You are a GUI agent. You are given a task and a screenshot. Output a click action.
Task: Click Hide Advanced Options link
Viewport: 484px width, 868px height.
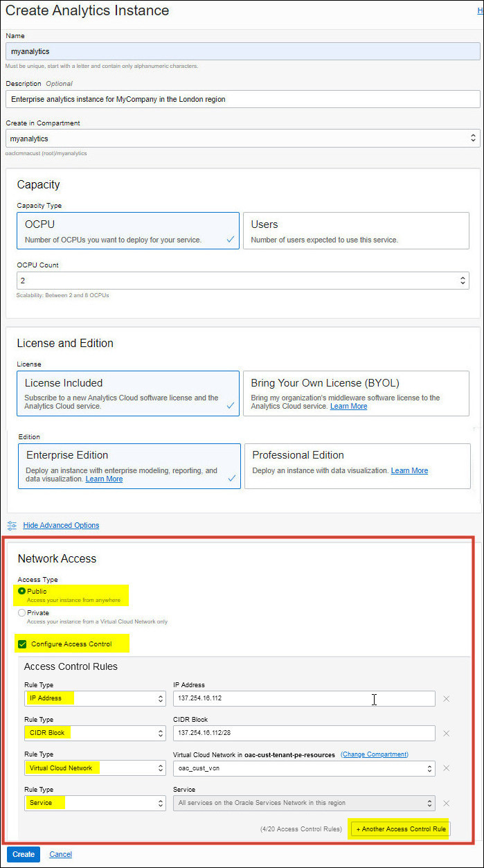61,525
